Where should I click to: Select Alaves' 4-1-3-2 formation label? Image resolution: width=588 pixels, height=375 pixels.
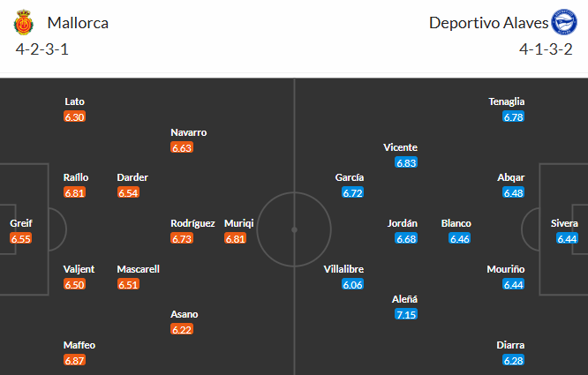click(x=546, y=49)
